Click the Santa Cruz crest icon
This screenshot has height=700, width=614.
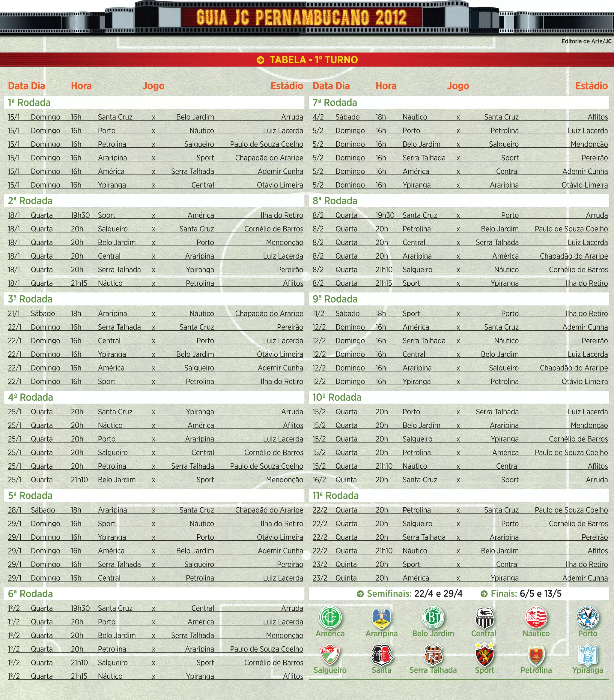(x=381, y=655)
